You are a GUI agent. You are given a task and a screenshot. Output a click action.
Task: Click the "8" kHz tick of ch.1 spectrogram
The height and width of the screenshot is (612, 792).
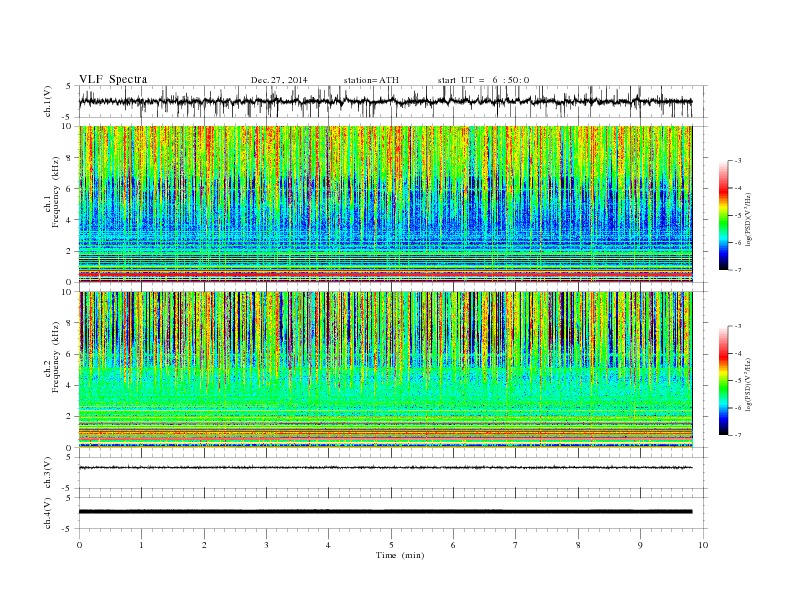(70, 158)
